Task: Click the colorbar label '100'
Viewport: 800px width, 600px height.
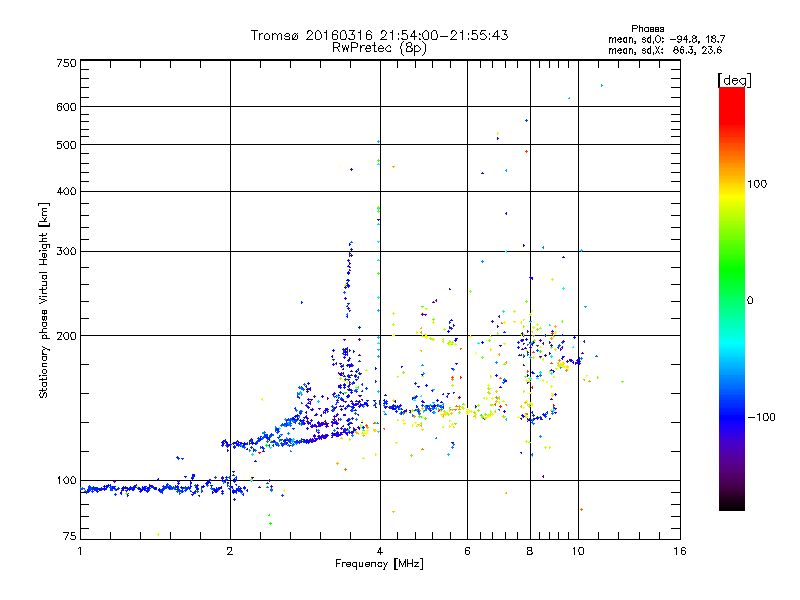Action: [x=757, y=184]
